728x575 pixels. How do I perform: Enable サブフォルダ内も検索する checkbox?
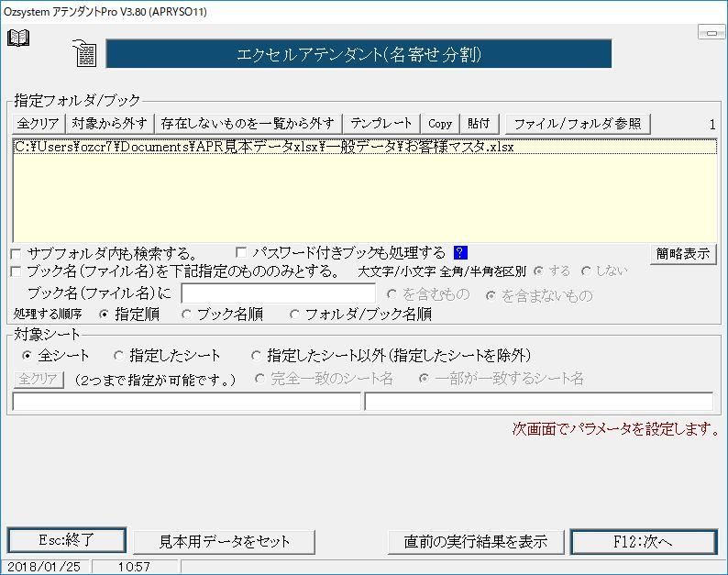pos(16,254)
